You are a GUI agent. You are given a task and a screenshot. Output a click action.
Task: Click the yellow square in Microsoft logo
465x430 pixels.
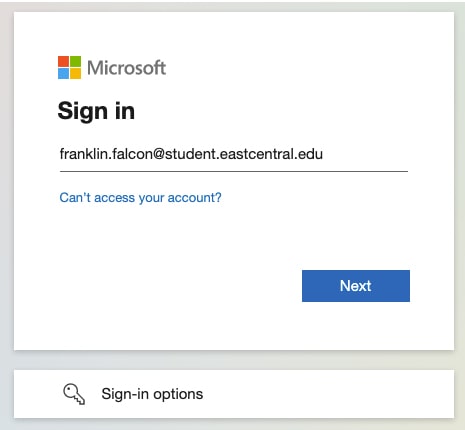point(75,74)
